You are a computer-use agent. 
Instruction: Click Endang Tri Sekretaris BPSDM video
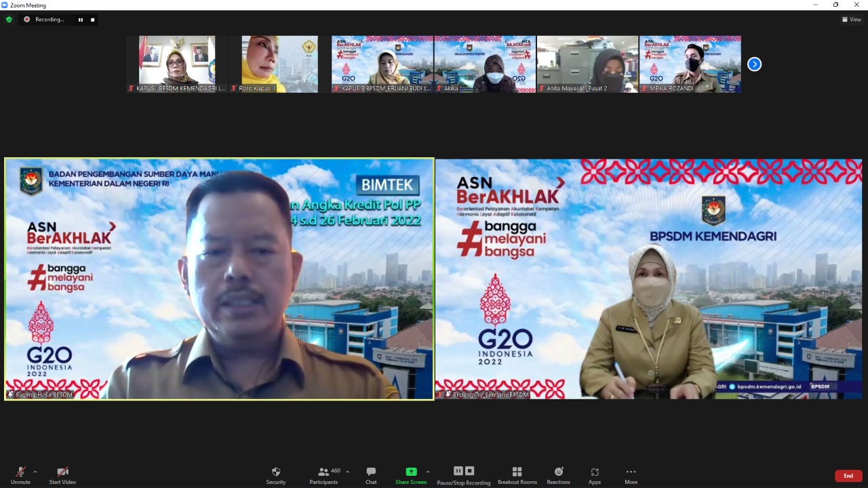(649, 279)
